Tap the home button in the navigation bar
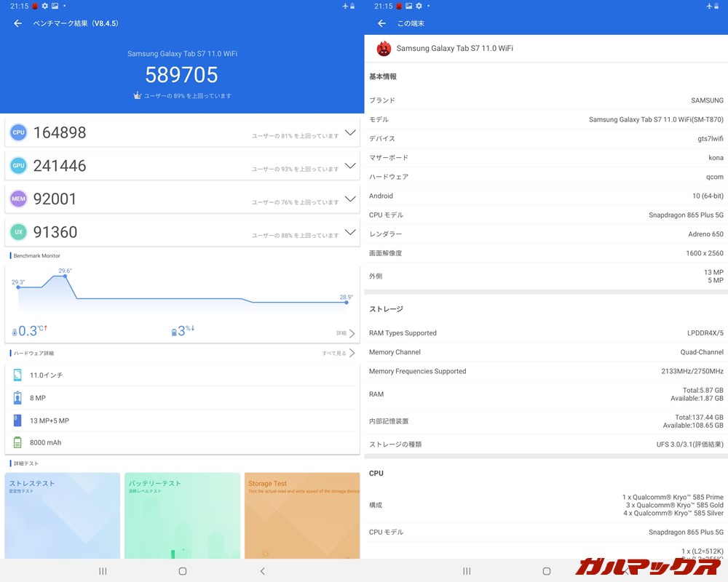The image size is (728, 582). click(x=182, y=572)
